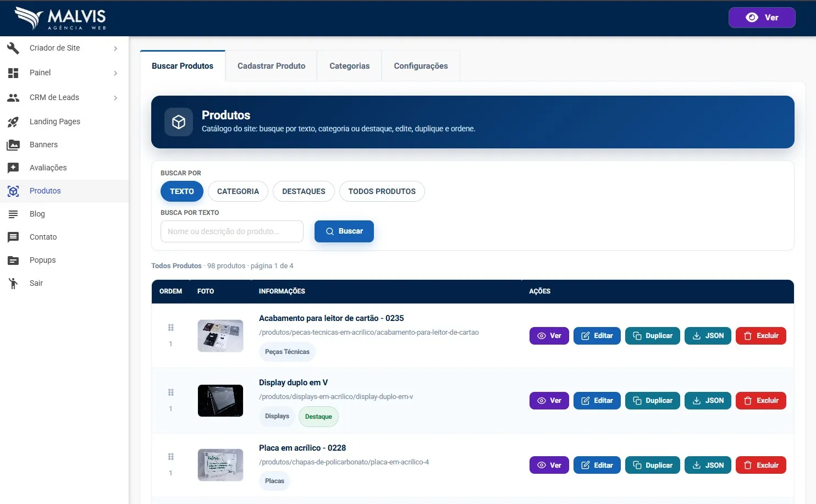Grab drag handle for Display duplo em V row
The height and width of the screenshot is (504, 816).
click(x=171, y=392)
